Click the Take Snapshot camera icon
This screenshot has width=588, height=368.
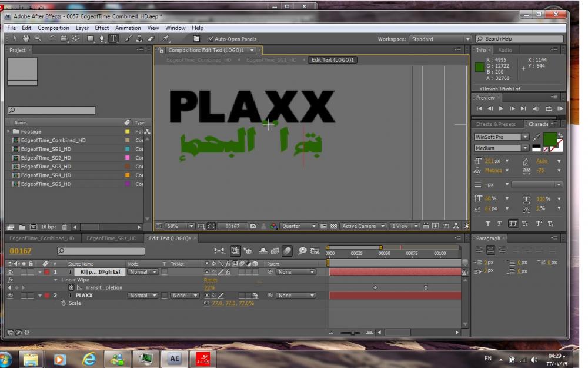253,226
